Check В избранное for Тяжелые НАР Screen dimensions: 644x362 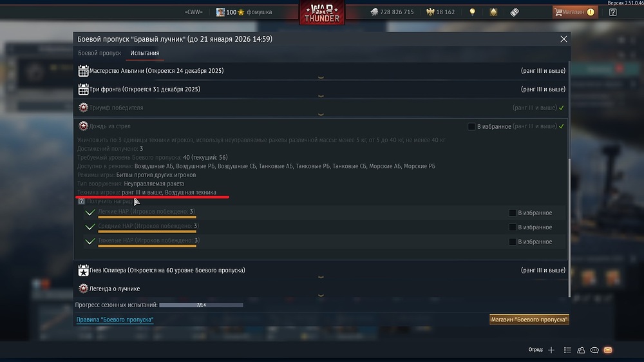click(x=512, y=242)
